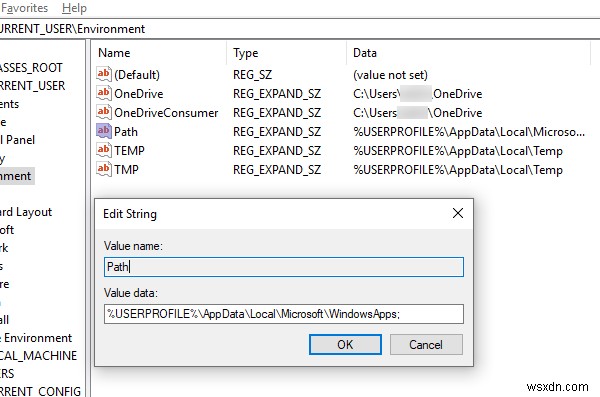600x397 pixels.
Task: Select the Volatile Environment tree key
Action: coord(36,338)
